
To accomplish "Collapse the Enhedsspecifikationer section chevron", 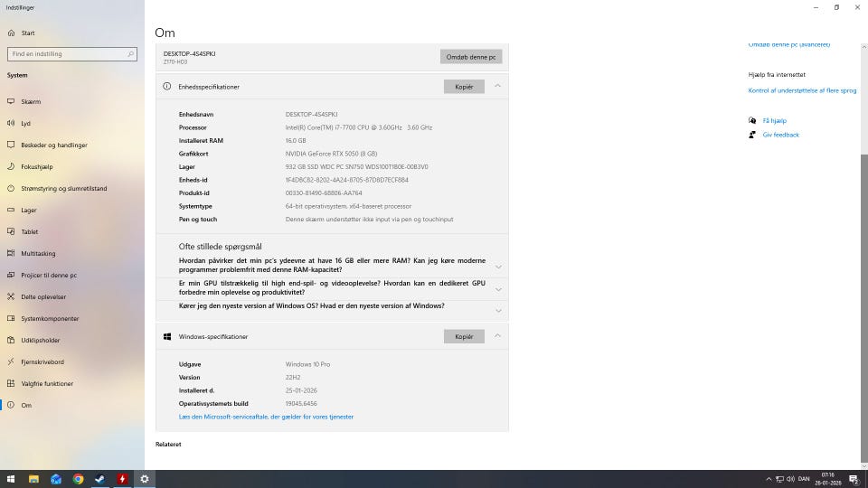I will point(497,87).
